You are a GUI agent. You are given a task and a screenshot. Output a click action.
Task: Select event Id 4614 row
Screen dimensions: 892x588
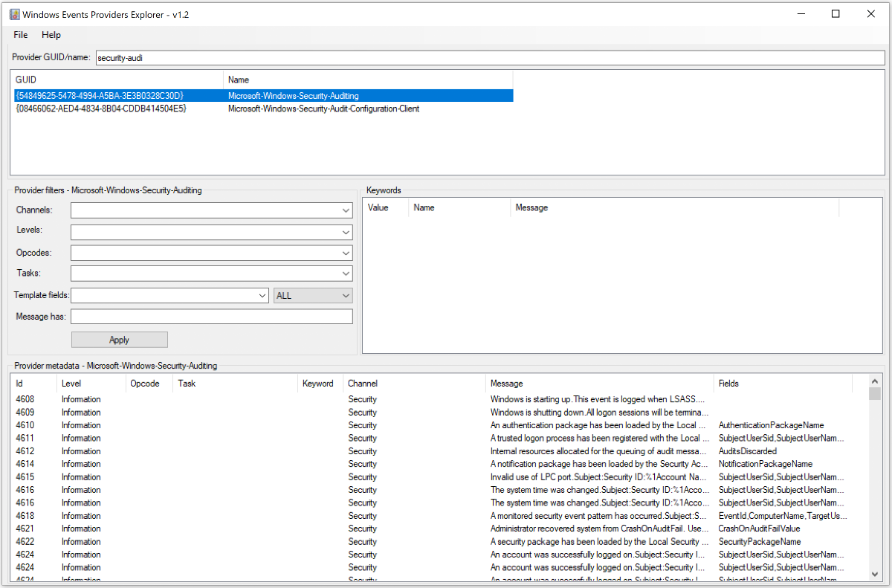click(433, 464)
